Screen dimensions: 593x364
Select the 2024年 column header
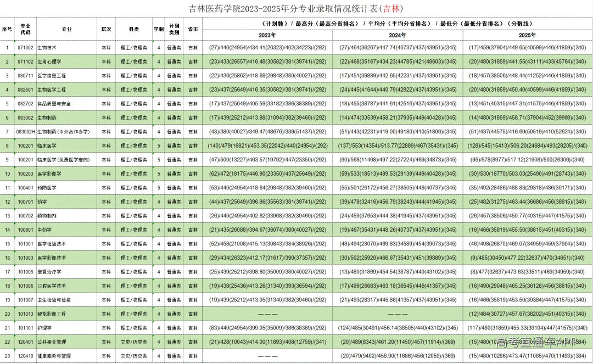(398, 35)
